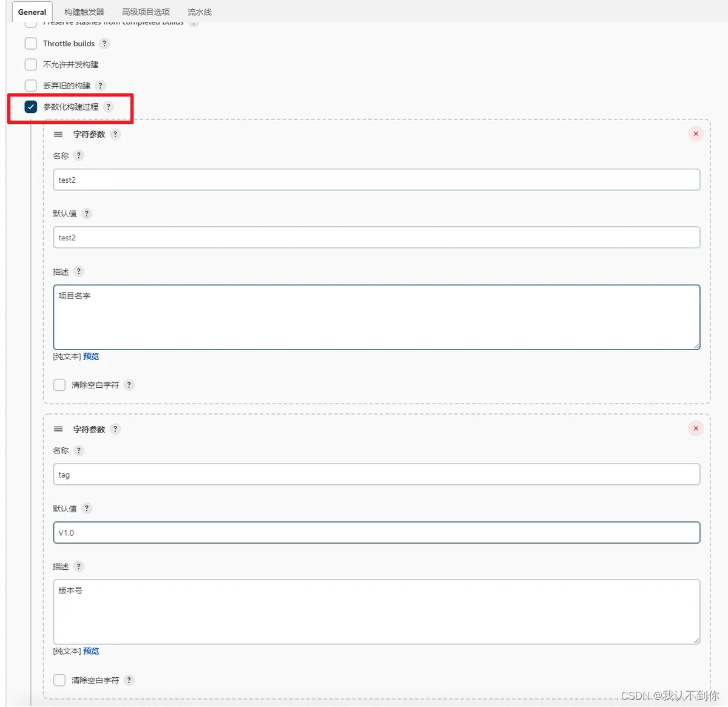Image resolution: width=728 pixels, height=707 pixels.
Task: Open help icon next to 参数化构建过程
Action: [x=109, y=107]
